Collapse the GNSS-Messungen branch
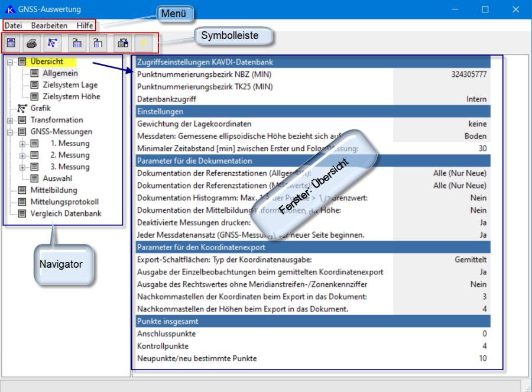 9,132
